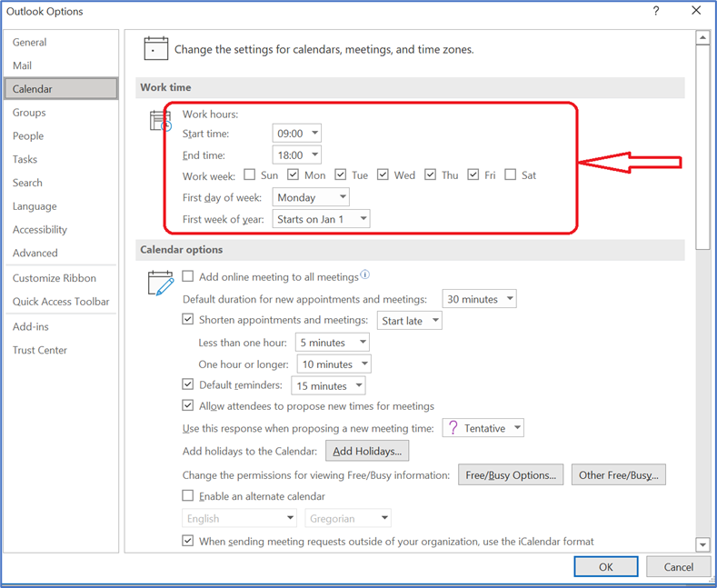Click the scrollbar up arrow

(x=702, y=38)
